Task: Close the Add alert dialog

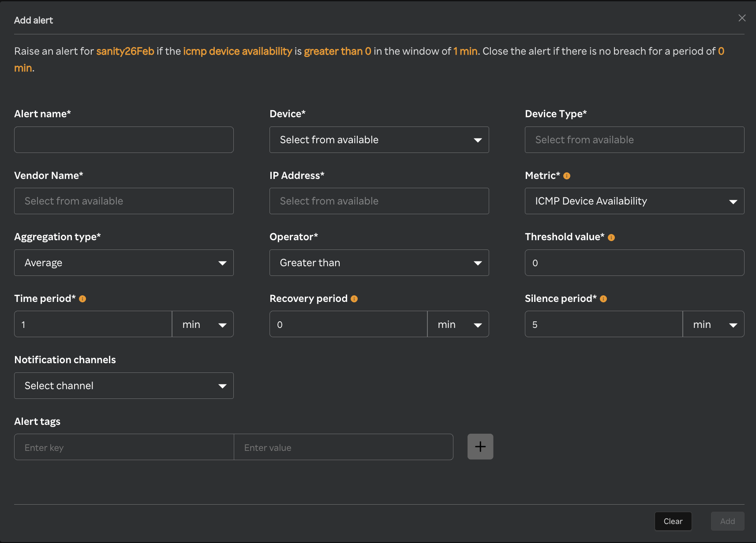Action: click(x=742, y=18)
